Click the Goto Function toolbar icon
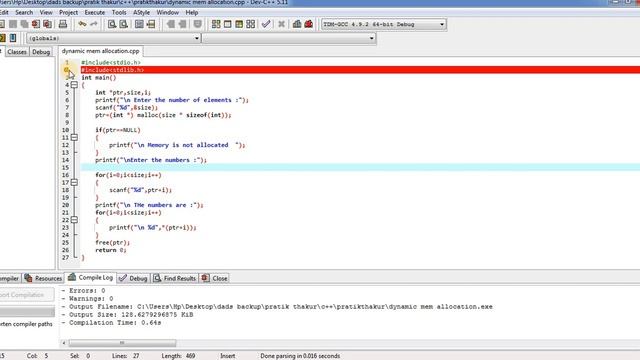The width and height of the screenshot is (640, 360). pos(139,24)
